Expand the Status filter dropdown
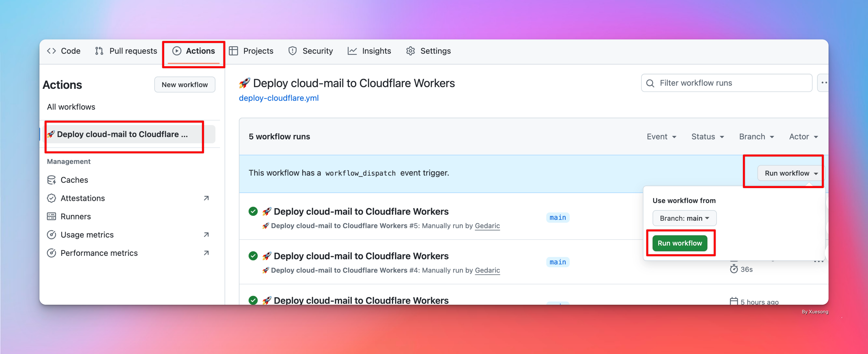Screen dimensions: 868x354 pos(708,136)
